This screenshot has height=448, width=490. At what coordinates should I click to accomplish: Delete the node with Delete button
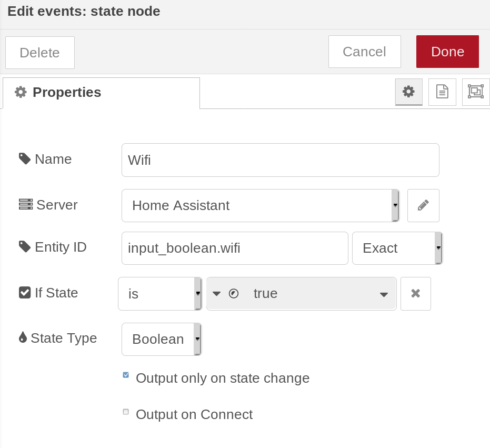click(39, 53)
